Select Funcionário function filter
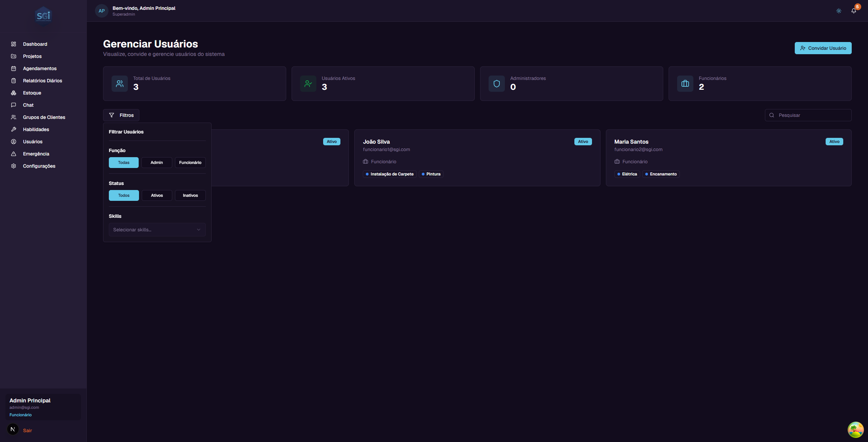The width and height of the screenshot is (868, 442). [190, 163]
